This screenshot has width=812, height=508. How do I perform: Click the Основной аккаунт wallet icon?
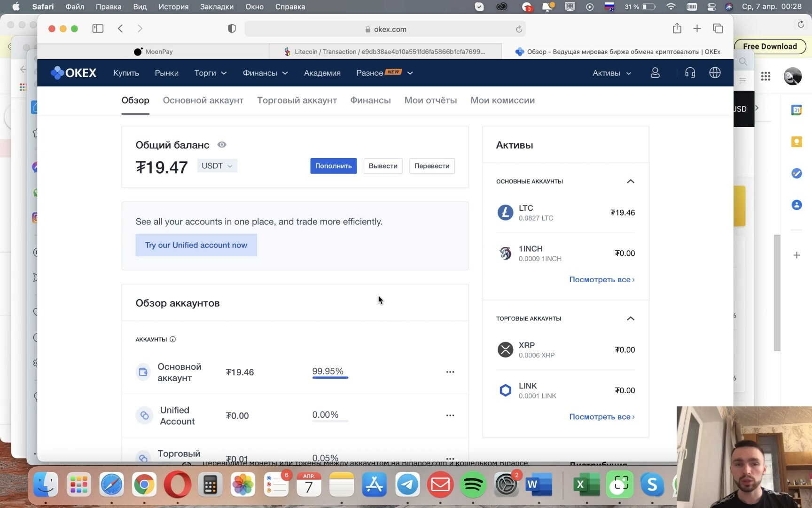click(143, 372)
